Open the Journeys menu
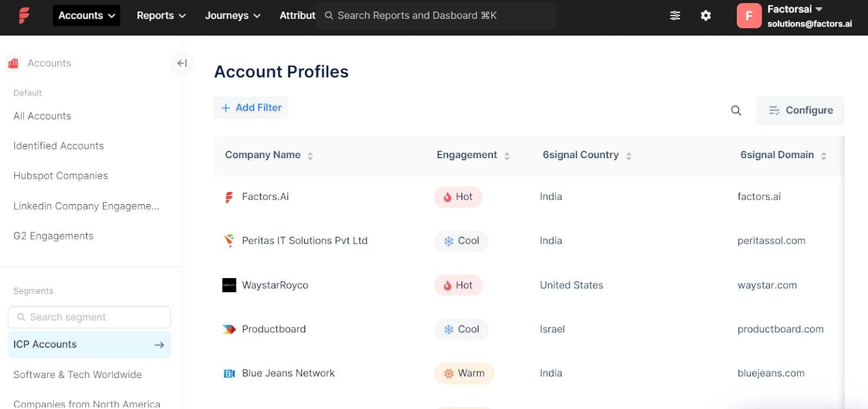868x409 pixels. 232,16
